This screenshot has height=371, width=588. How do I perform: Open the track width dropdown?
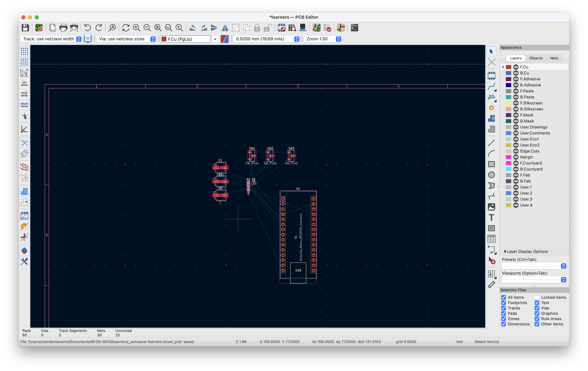tap(79, 39)
